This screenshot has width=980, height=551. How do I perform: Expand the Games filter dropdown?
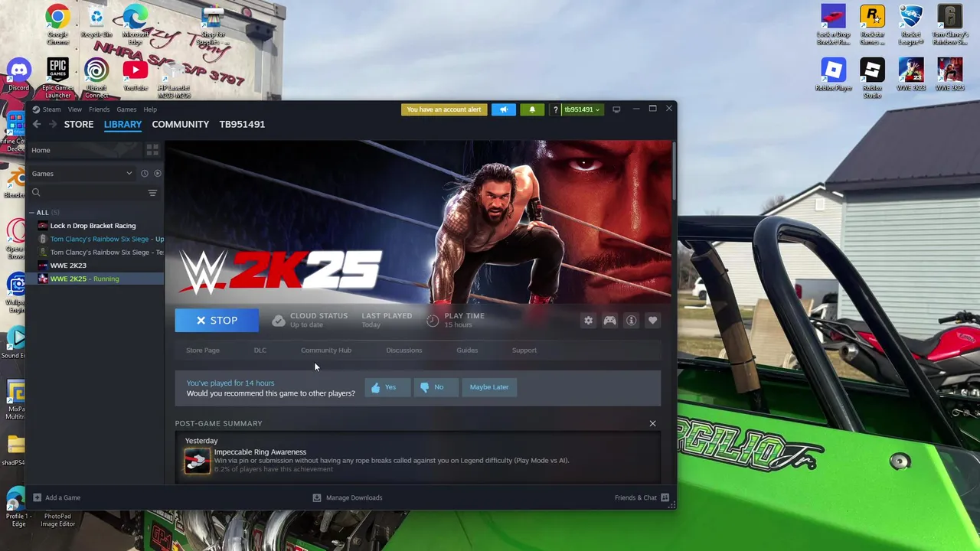coord(81,174)
